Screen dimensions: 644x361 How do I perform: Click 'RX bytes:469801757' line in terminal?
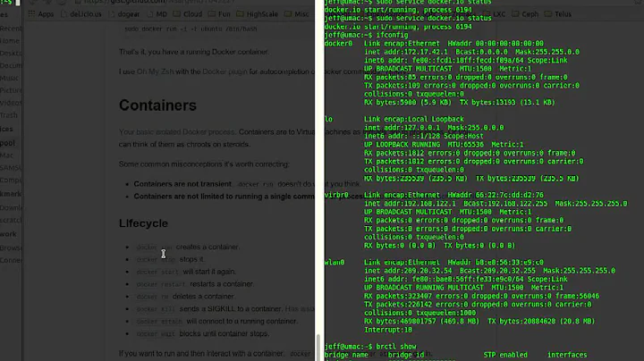pyautogui.click(x=479, y=321)
